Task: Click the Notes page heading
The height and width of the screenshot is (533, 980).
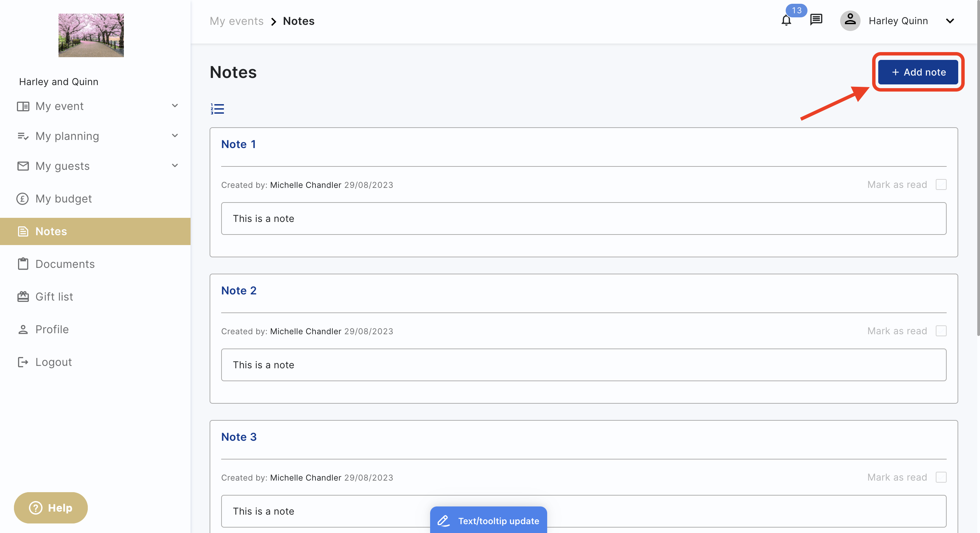Action: pyautogui.click(x=233, y=72)
